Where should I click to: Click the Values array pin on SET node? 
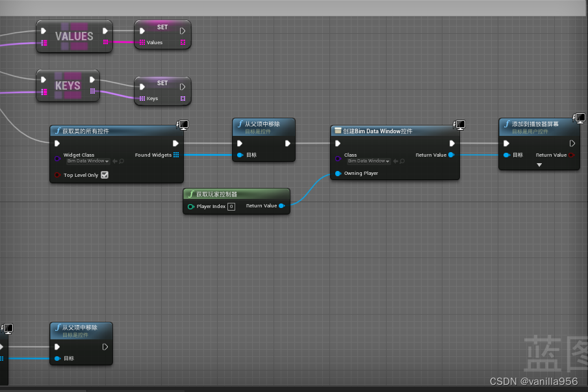click(x=142, y=43)
